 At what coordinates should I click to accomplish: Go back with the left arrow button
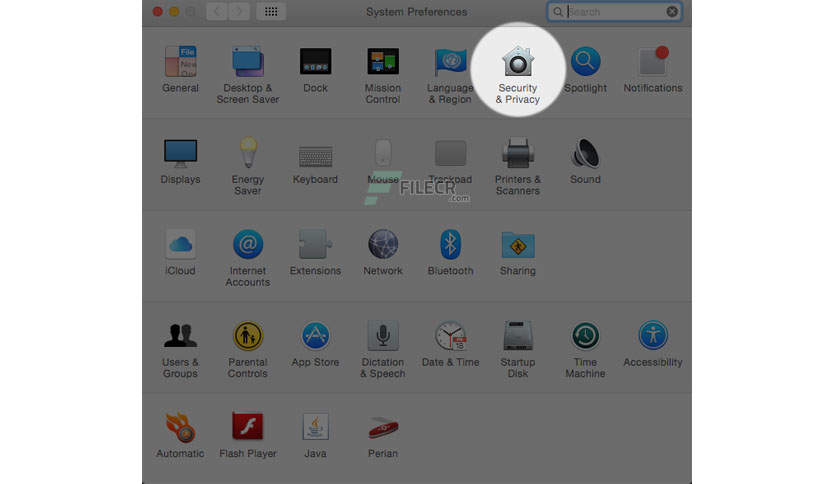point(216,12)
